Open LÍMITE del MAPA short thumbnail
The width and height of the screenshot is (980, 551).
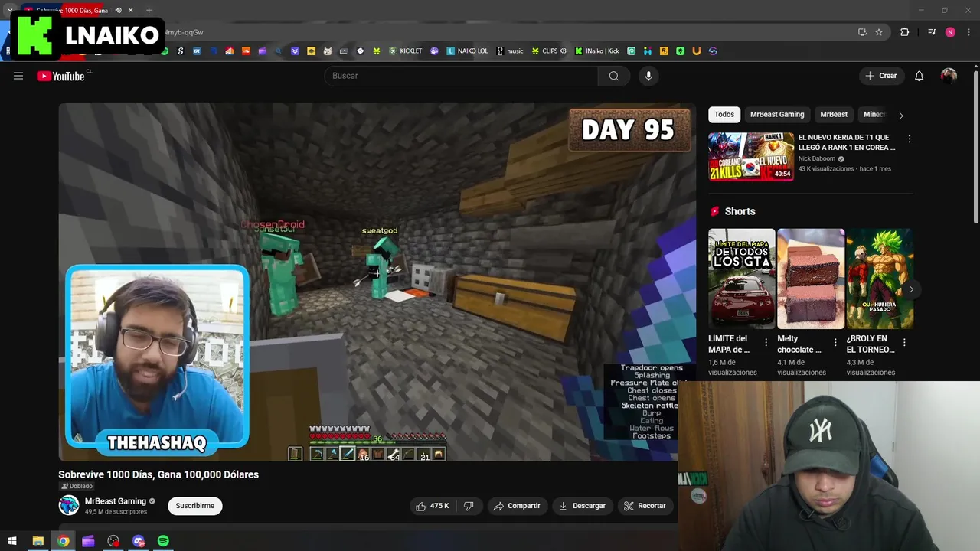point(741,279)
